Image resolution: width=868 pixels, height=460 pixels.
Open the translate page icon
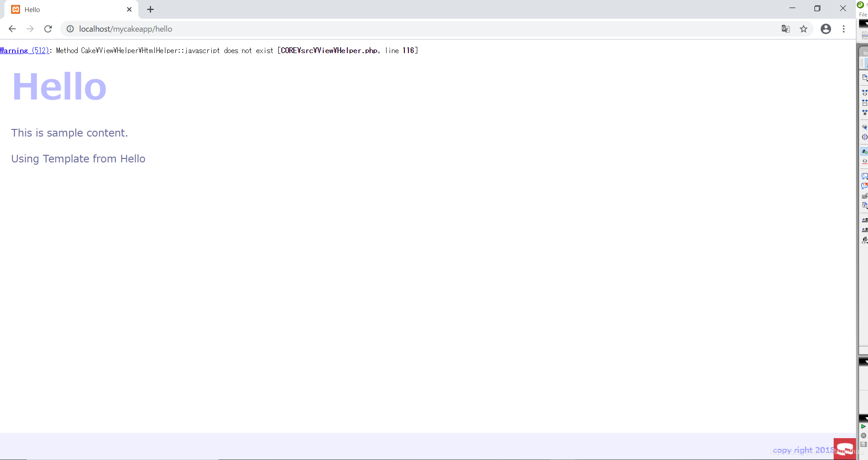click(786, 29)
